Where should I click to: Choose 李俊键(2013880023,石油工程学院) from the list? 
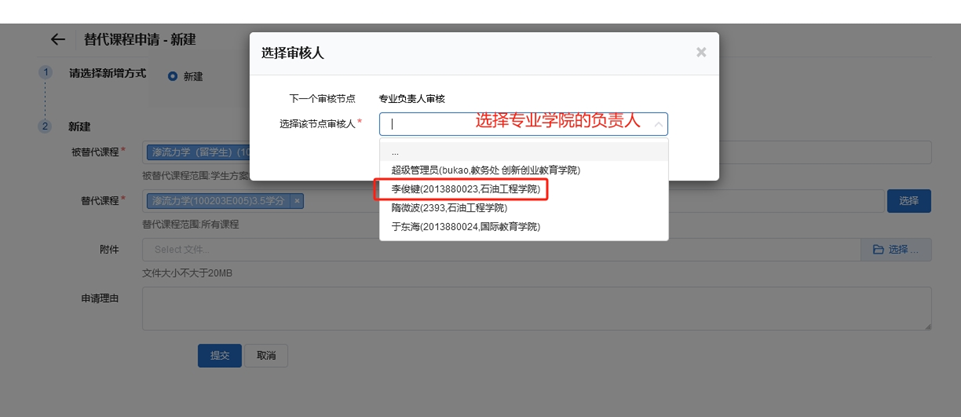point(465,189)
